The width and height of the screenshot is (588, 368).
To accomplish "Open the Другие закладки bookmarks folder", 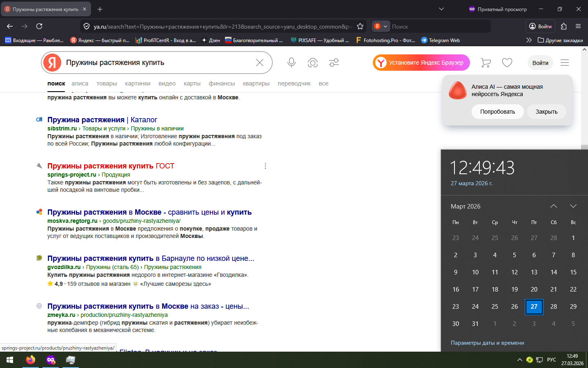I will click(x=560, y=40).
